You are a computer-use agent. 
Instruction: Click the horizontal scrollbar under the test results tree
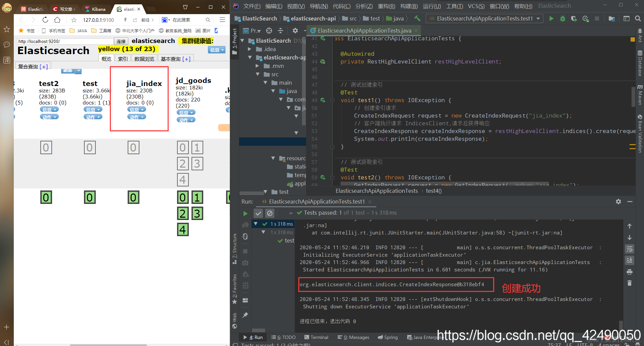[x=259, y=330]
